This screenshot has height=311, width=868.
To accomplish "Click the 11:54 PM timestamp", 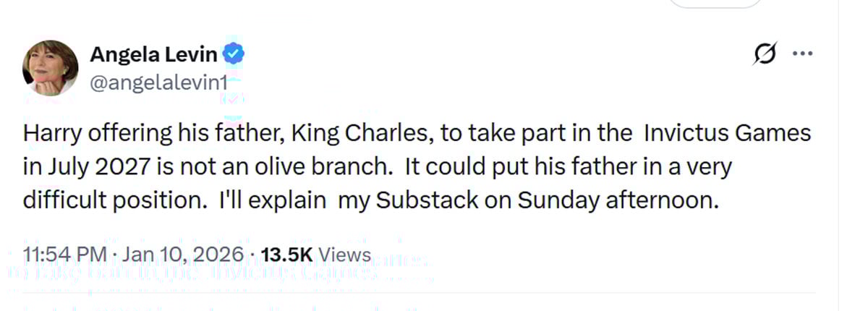I will (x=64, y=255).
